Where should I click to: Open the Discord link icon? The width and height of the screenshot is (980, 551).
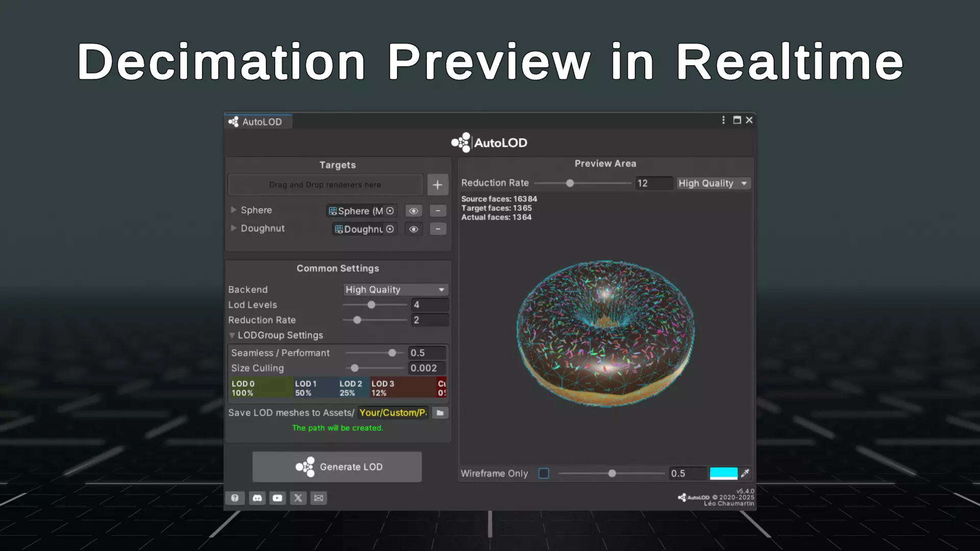pos(257,498)
